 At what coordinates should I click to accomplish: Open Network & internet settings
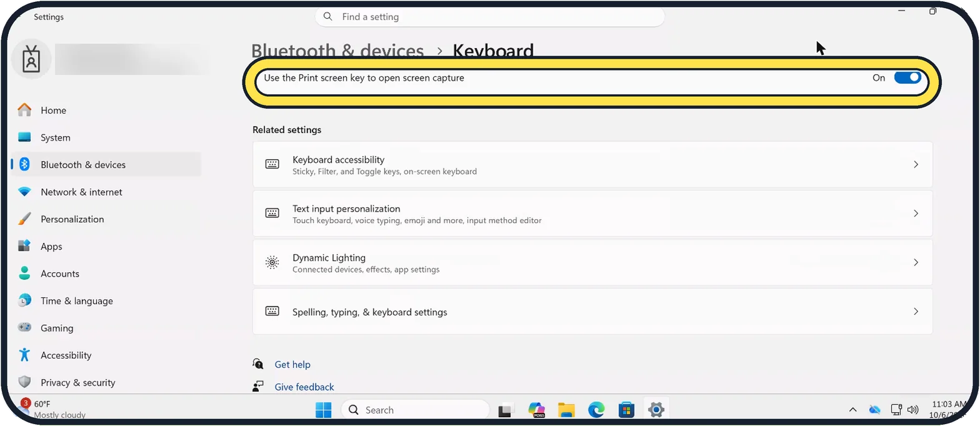click(106, 192)
